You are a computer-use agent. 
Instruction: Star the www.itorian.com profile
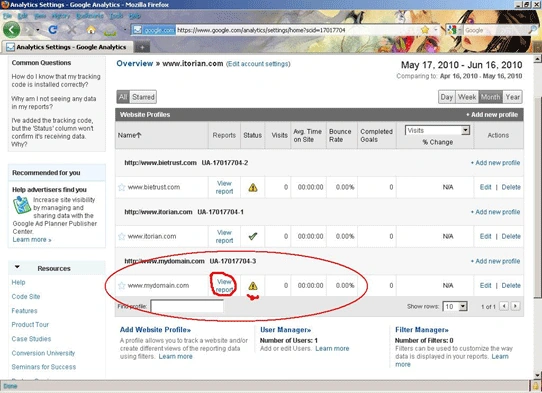coord(121,236)
